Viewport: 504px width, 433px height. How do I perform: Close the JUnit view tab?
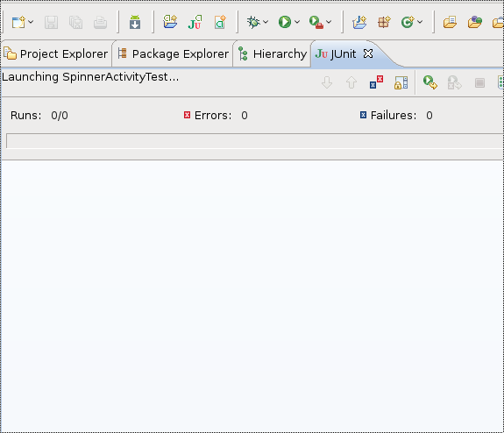coord(368,53)
